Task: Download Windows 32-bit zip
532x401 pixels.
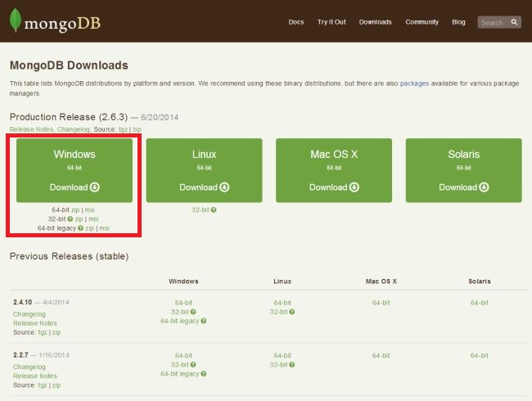Action: tap(79, 219)
